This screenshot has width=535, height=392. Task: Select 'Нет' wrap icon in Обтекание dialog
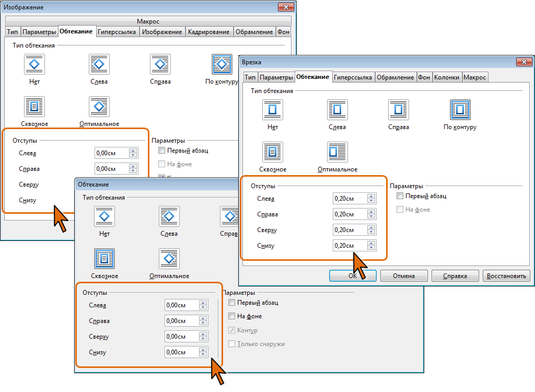coord(104,216)
